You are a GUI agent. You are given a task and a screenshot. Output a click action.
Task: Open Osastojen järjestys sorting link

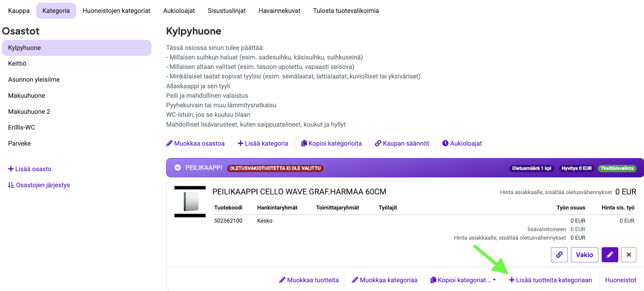39,185
